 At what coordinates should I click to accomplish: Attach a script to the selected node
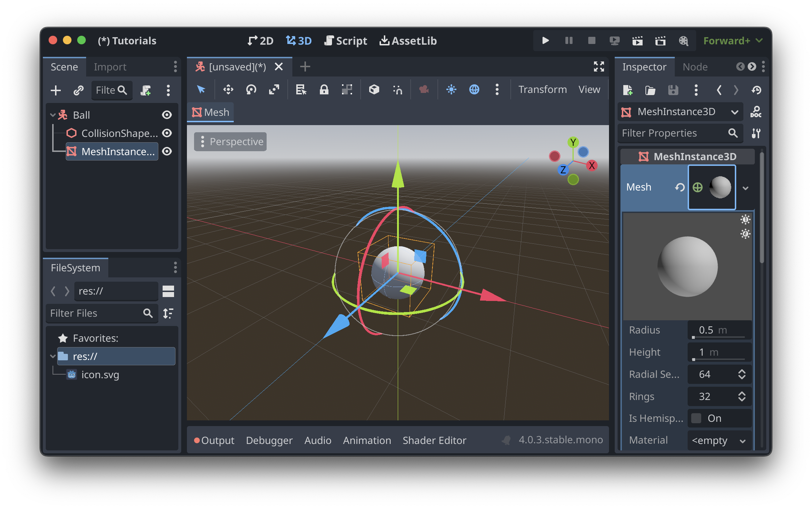click(145, 90)
